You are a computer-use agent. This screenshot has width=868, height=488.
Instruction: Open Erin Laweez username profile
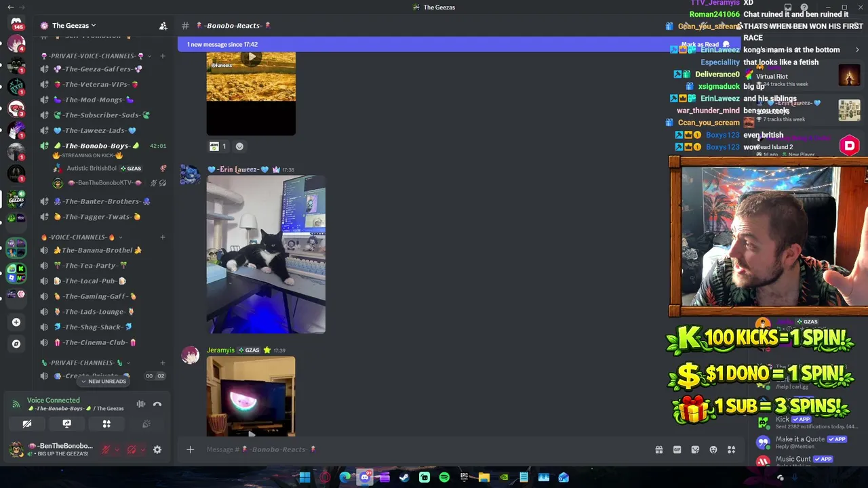(237, 169)
